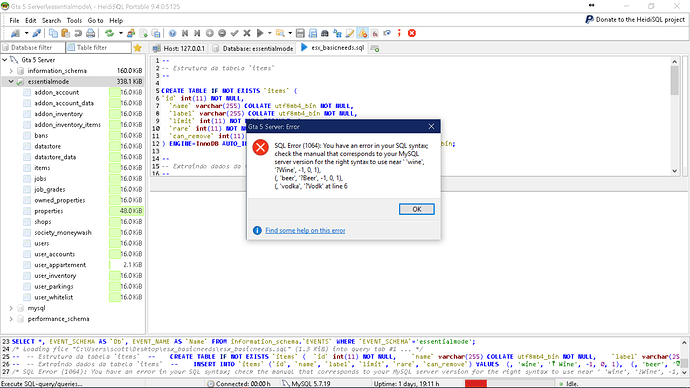Expand the mysql database node
The width and height of the screenshot is (690, 388).
[x=11, y=308]
